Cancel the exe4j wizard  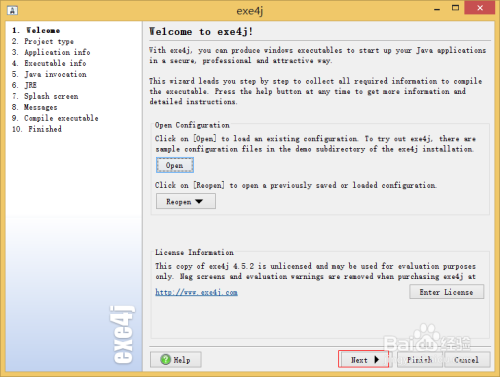(467, 360)
